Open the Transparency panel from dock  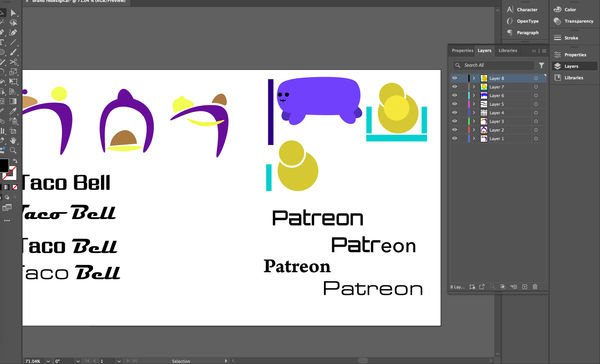[574, 21]
